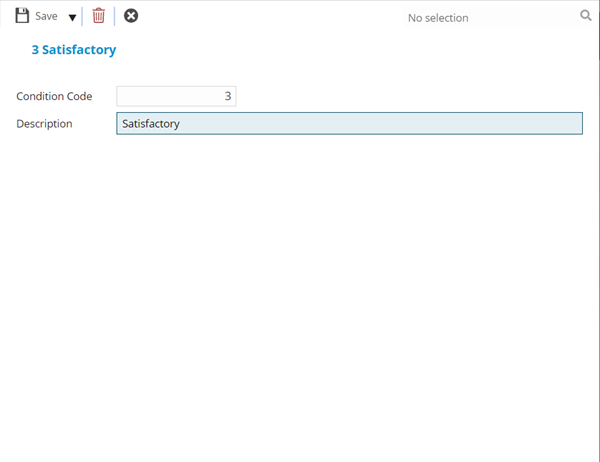Cancel editing with circled X icon
The image size is (600, 462).
[131, 16]
